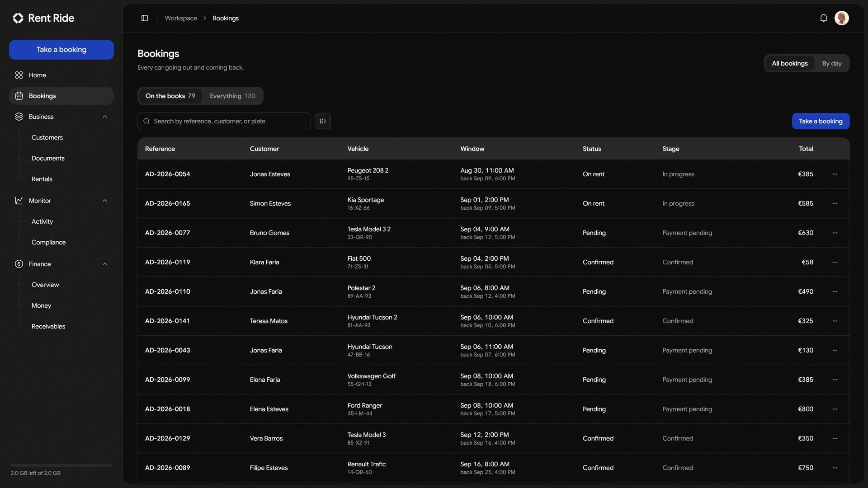The height and width of the screenshot is (488, 868).
Task: Go to Home in sidebar
Action: (61, 75)
